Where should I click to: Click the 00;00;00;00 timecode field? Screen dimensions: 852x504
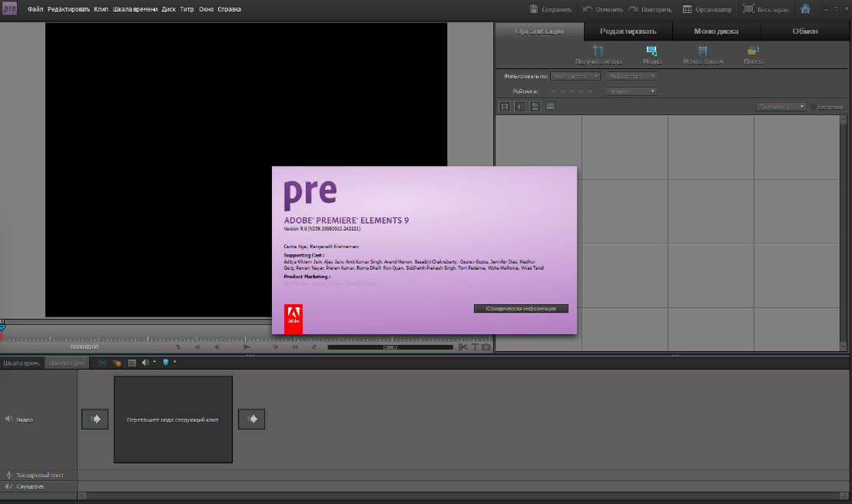point(85,347)
